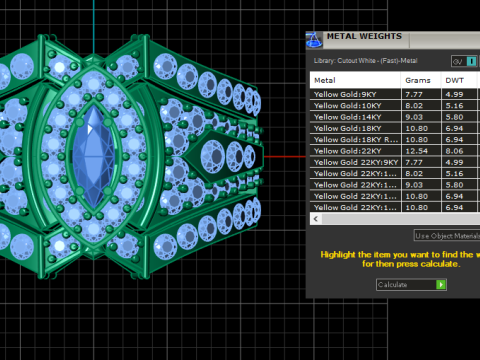Click the blue marquise center stone on ring
480x360 pixels.
tap(94, 157)
